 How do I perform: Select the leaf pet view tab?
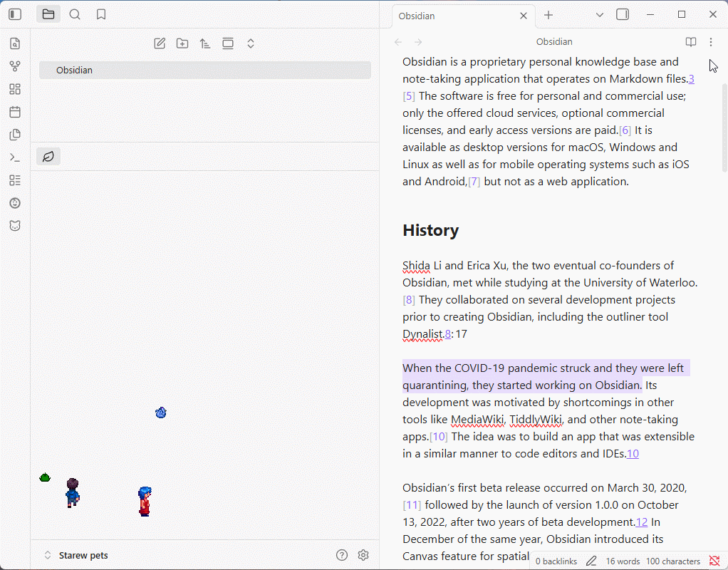48,157
